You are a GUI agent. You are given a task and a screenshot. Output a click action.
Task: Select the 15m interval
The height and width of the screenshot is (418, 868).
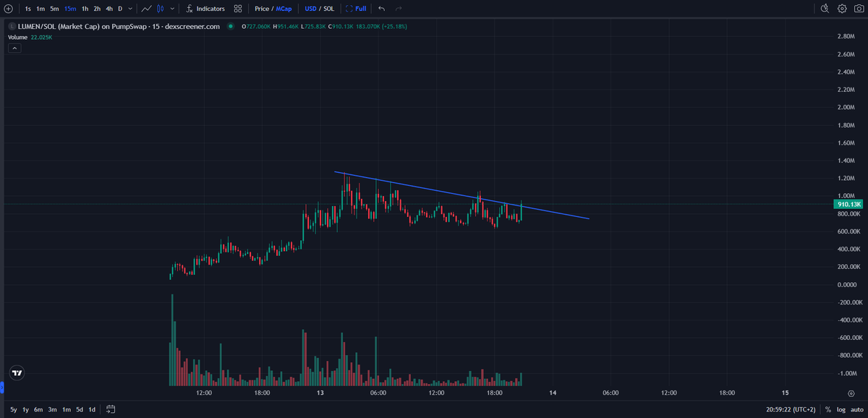[69, 9]
